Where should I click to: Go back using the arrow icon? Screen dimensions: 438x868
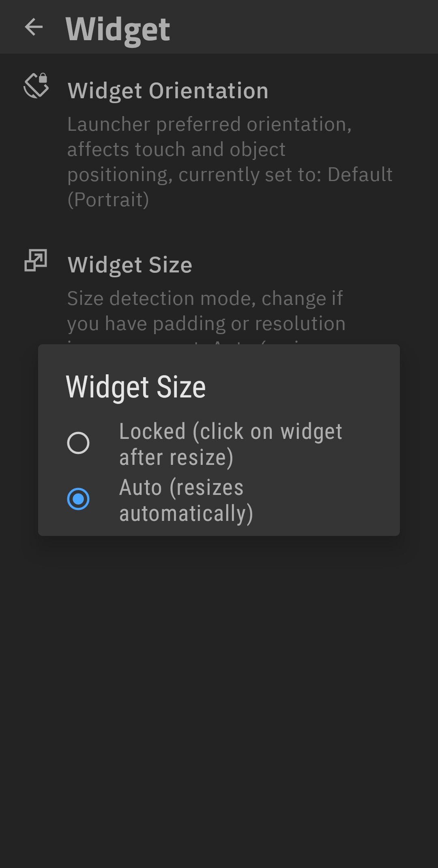pos(34,27)
